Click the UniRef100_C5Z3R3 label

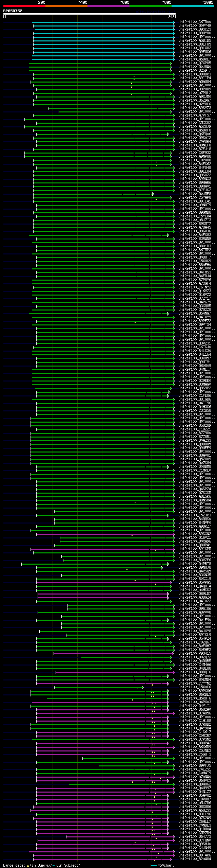pos(195,515)
